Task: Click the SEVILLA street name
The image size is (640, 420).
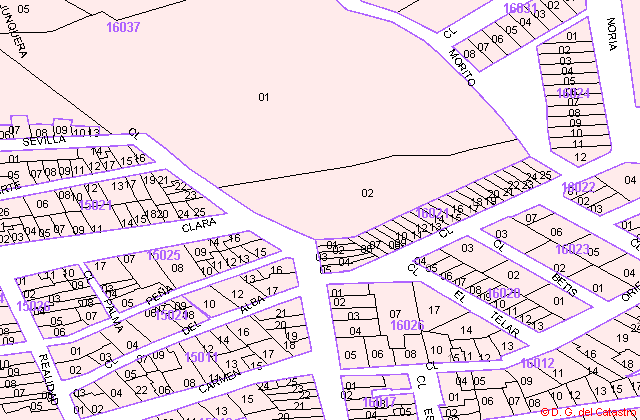Action: click(44, 141)
